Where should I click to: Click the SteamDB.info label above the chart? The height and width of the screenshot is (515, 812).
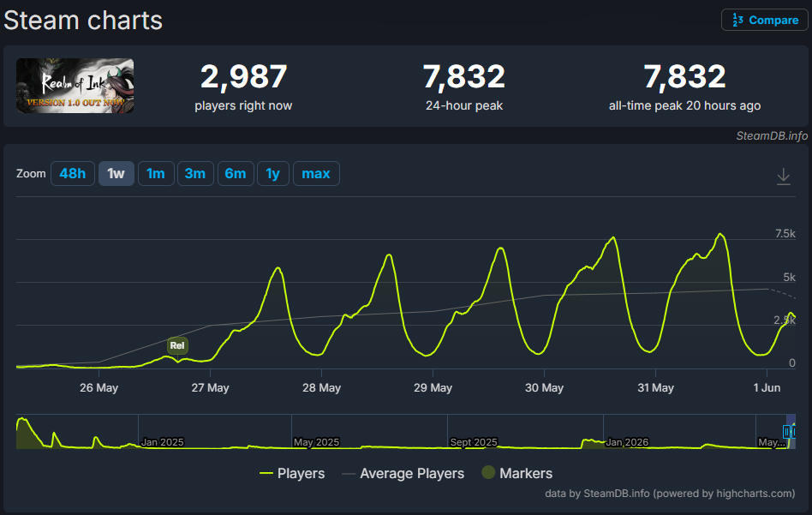point(772,135)
